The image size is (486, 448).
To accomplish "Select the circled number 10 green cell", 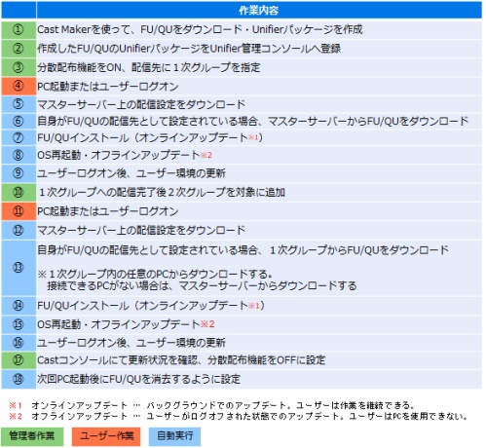I will (18, 192).
